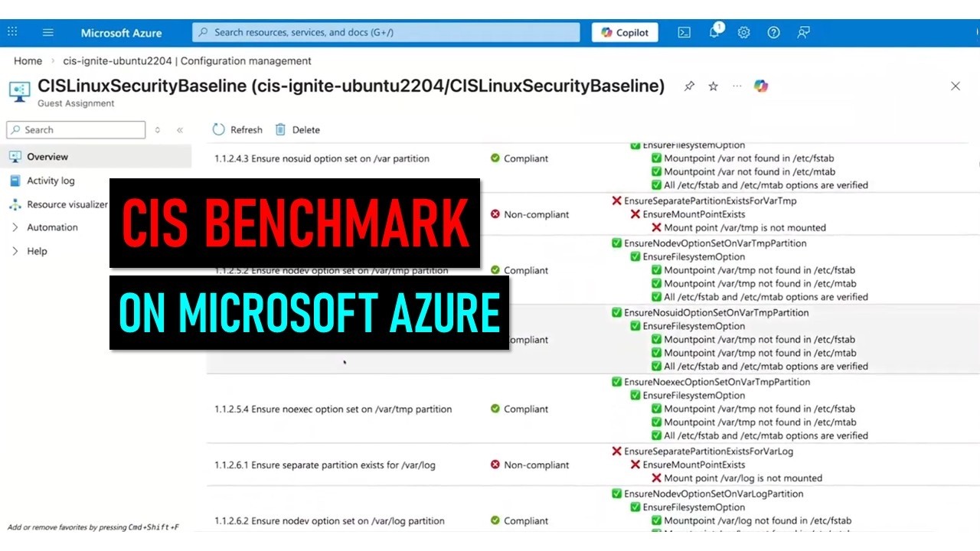Select rule 1.1.2.6.2 nodev on /var/log partition
Image resolution: width=980 pixels, height=551 pixels.
[329, 520]
